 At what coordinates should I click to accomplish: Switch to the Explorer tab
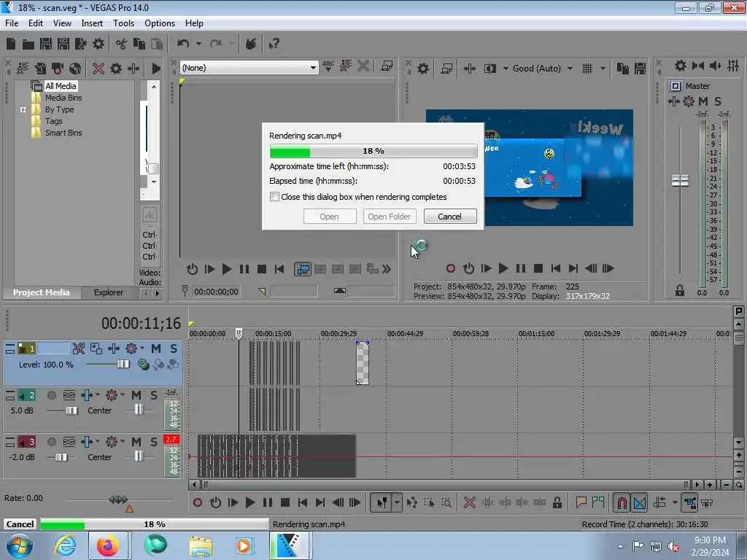click(109, 292)
